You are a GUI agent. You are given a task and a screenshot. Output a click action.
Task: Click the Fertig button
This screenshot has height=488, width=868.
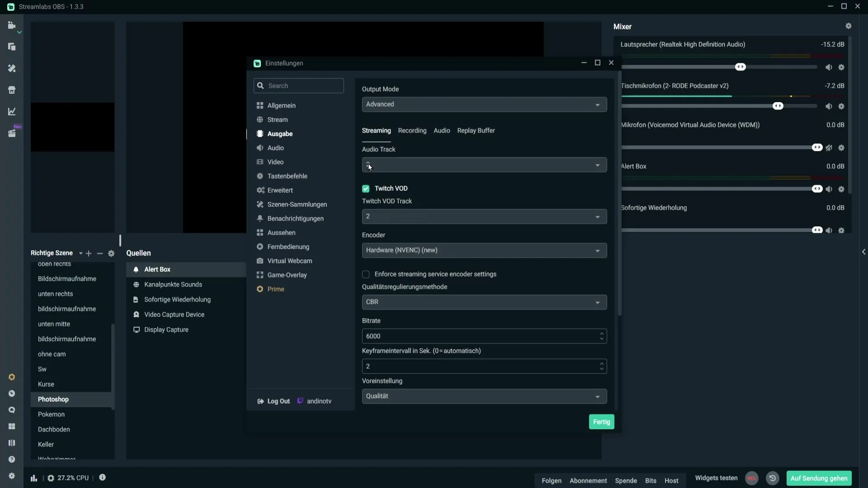(x=602, y=421)
